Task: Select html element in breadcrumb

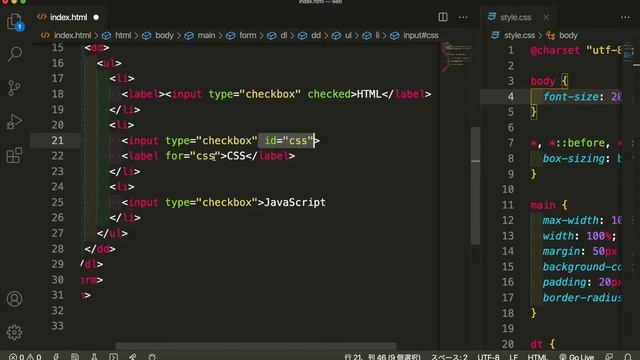Action: pyautogui.click(x=123, y=36)
